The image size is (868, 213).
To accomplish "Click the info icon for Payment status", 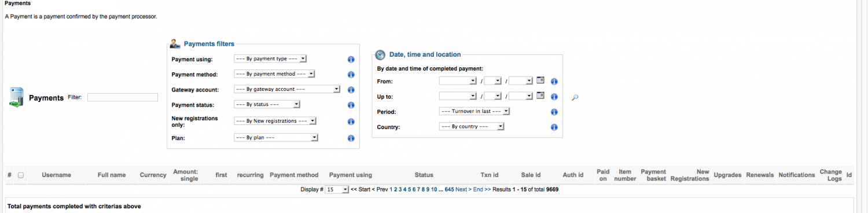I will coord(351,105).
